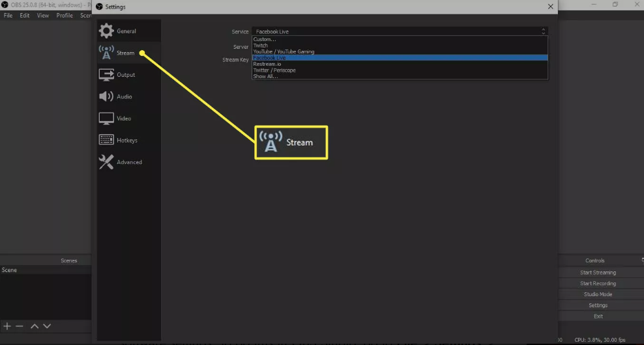
Task: Click the OBS logo in Settings title bar
Action: [x=99, y=7]
